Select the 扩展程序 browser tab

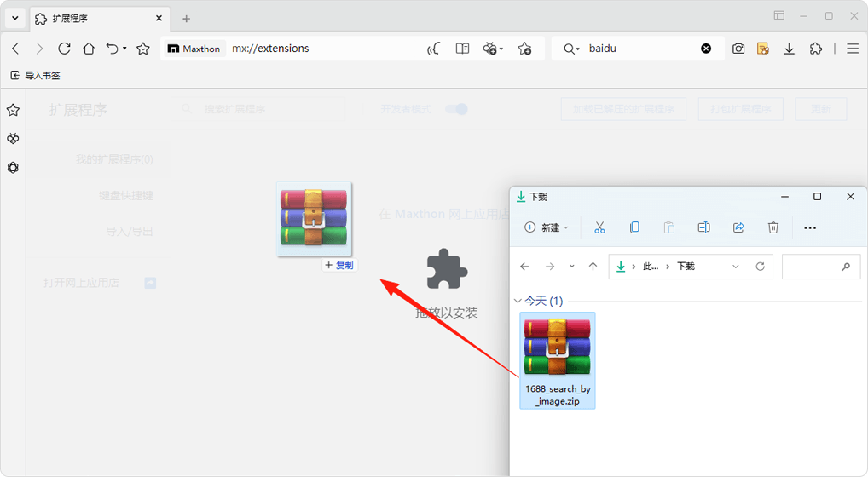coord(95,18)
